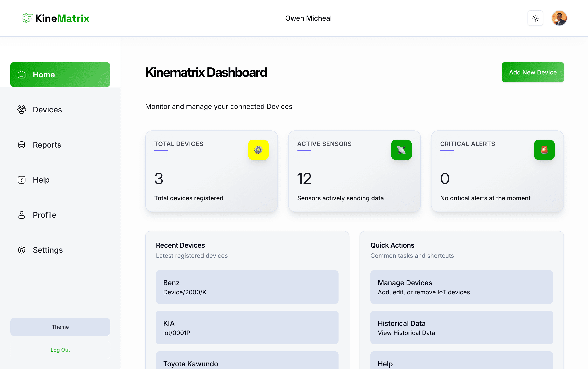
Task: Click the Help question mark icon
Action: [21, 180]
